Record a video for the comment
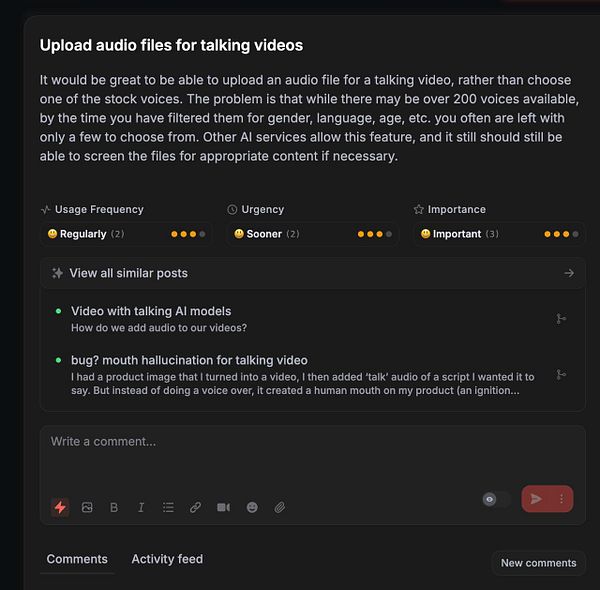Screen dimensions: 600x590 click(x=223, y=507)
